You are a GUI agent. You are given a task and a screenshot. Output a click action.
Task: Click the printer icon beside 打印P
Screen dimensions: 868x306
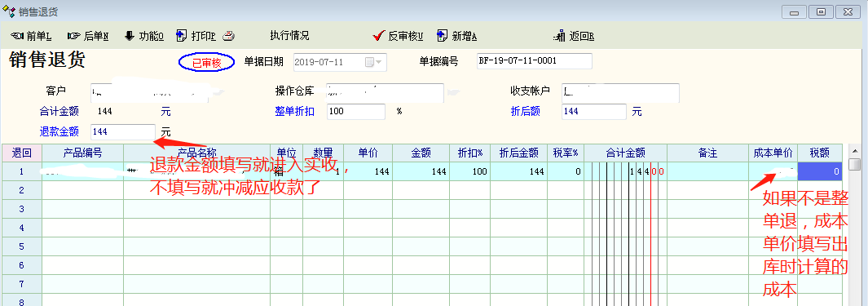click(229, 36)
